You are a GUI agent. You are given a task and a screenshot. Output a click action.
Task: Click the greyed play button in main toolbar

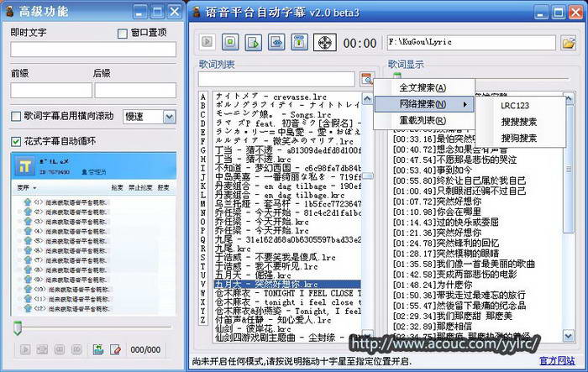tap(207, 42)
